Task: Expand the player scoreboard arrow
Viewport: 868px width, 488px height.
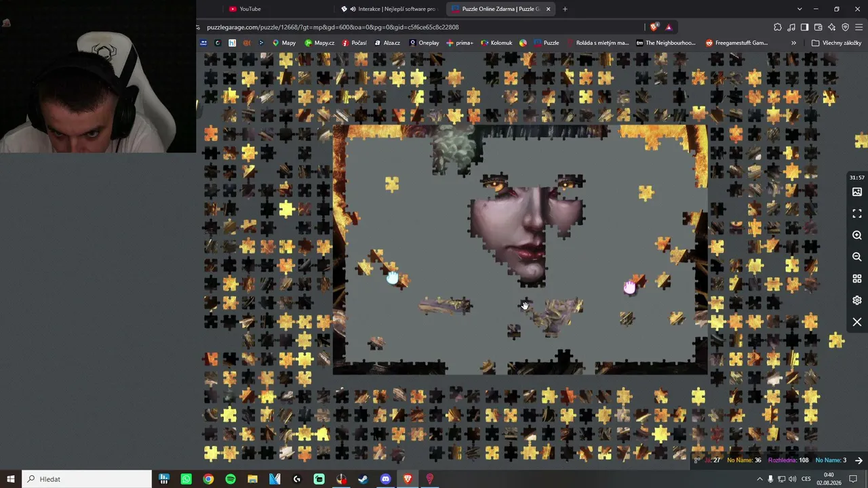Action: pos(859,461)
